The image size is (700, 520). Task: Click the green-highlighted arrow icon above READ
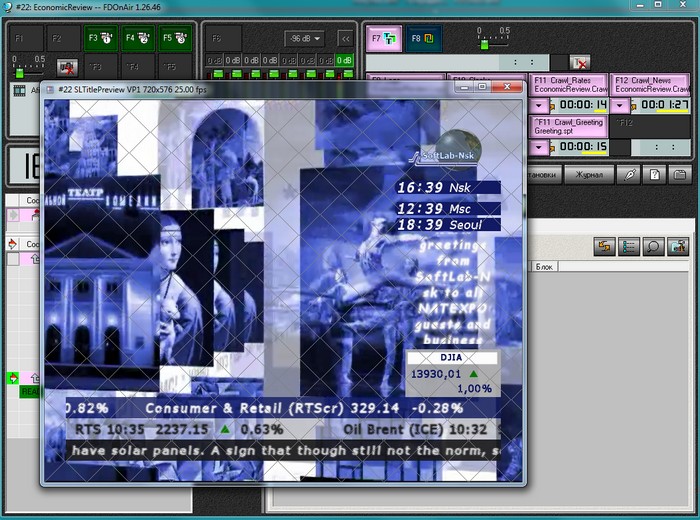point(12,379)
